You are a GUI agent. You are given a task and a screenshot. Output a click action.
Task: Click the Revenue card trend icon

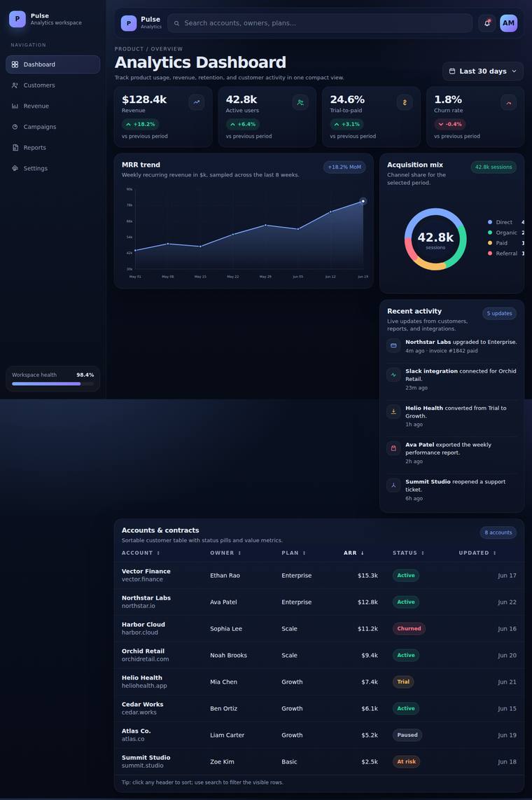[197, 102]
